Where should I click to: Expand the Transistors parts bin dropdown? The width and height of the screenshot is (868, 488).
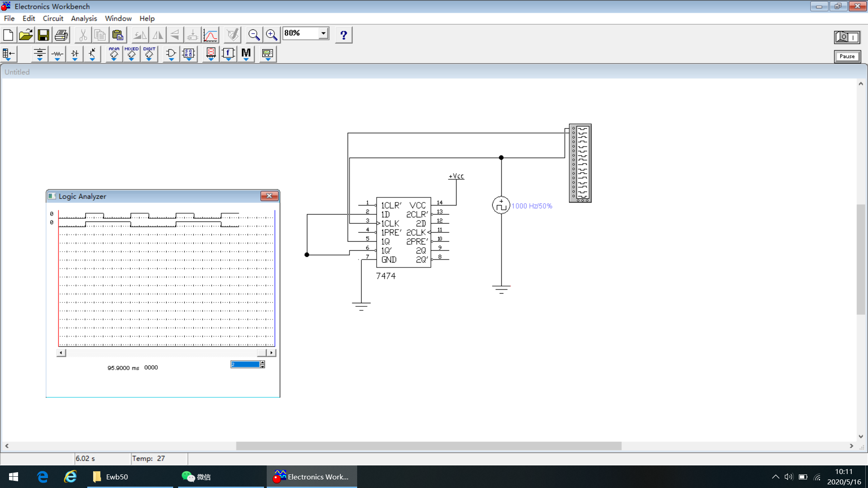pyautogui.click(x=92, y=54)
